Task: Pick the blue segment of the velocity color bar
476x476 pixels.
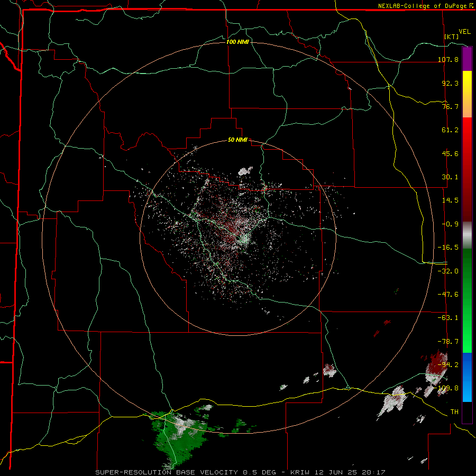Action: pyautogui.click(x=467, y=377)
